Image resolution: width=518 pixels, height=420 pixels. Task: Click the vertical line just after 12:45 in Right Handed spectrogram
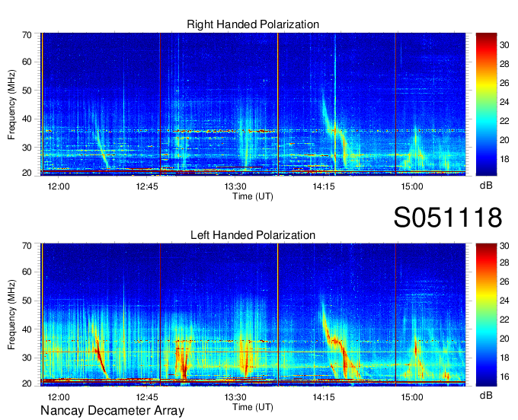pos(160,104)
